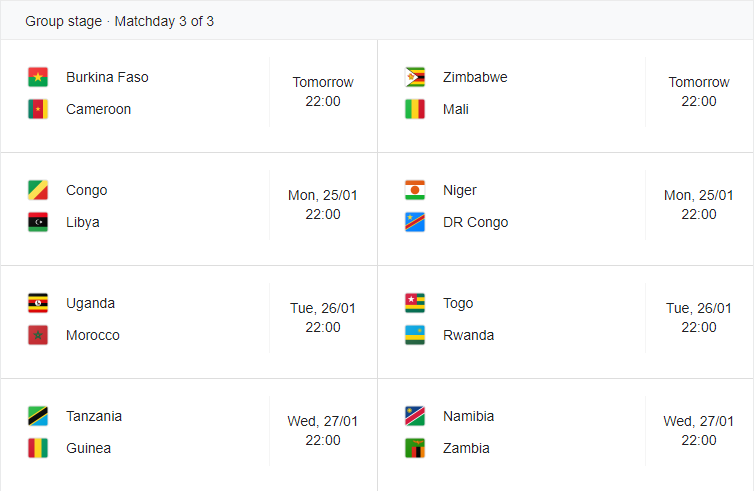Viewport: 754px width, 491px height.
Task: Click the Cameroon flag icon
Action: point(38,109)
